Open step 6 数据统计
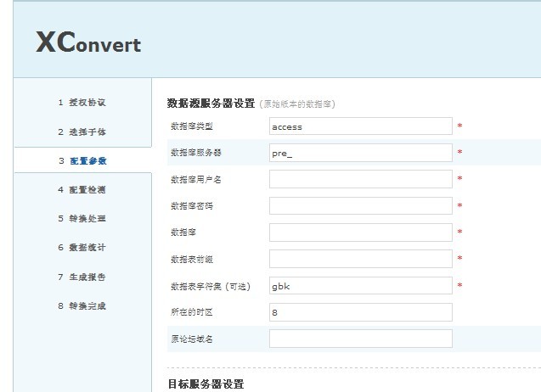Screen dimensions: 541x392 coord(82,248)
